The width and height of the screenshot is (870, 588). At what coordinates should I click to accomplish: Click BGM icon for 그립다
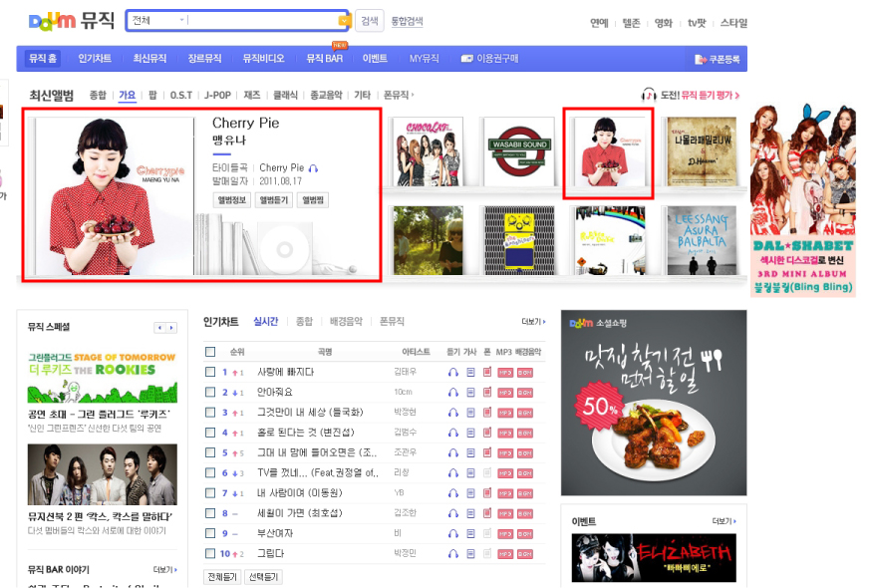(525, 554)
